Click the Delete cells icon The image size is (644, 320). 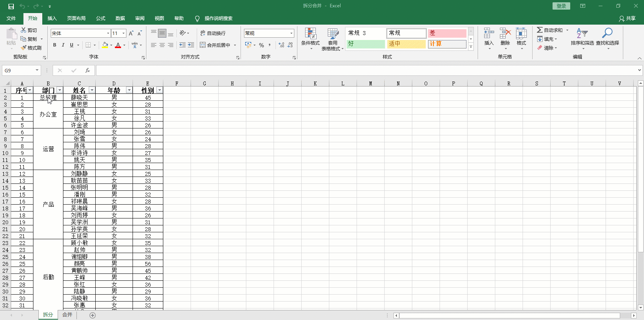pyautogui.click(x=505, y=38)
